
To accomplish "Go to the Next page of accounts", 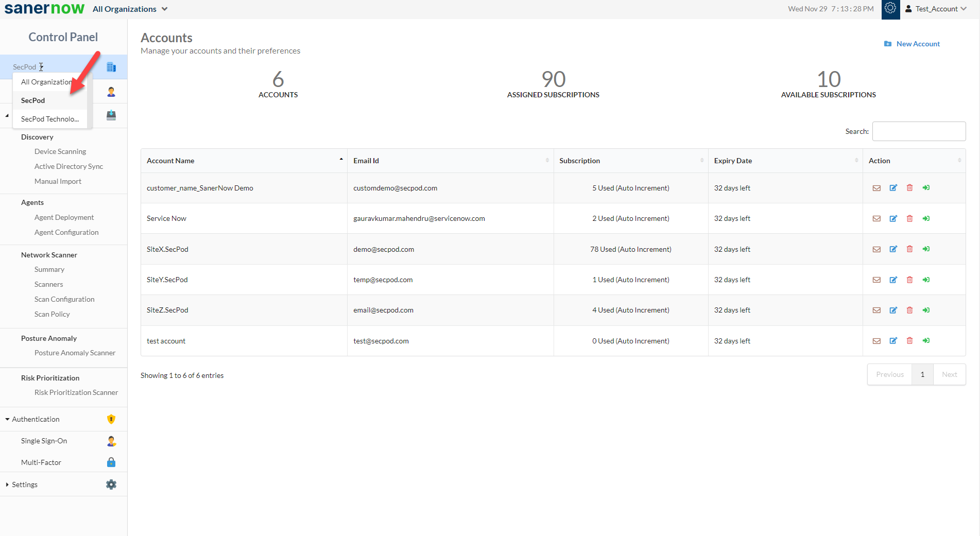I will point(949,374).
